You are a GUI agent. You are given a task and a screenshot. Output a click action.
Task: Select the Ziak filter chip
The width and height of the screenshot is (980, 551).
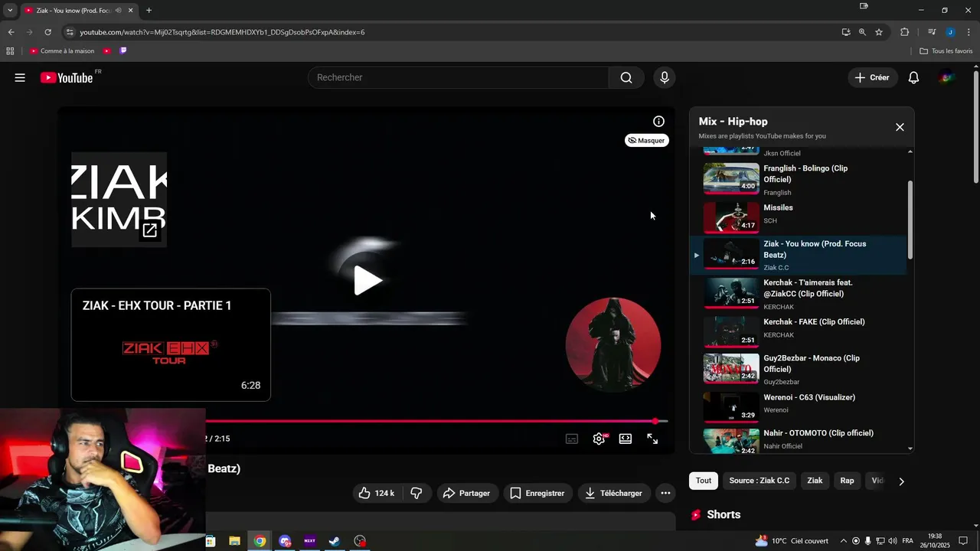(x=815, y=481)
